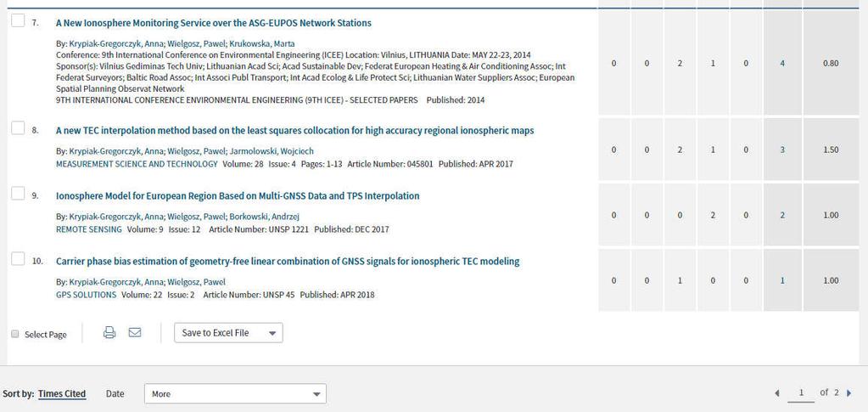Image resolution: width=868 pixels, height=412 pixels.
Task: Open the ASG-EUPOS Ionosphere Monitoring Service paper
Action: click(214, 23)
